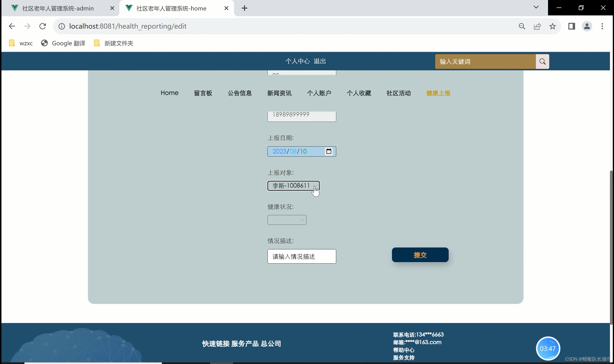Bookmark this page with star icon
Viewport: 614px width, 364px height.
tap(552, 26)
